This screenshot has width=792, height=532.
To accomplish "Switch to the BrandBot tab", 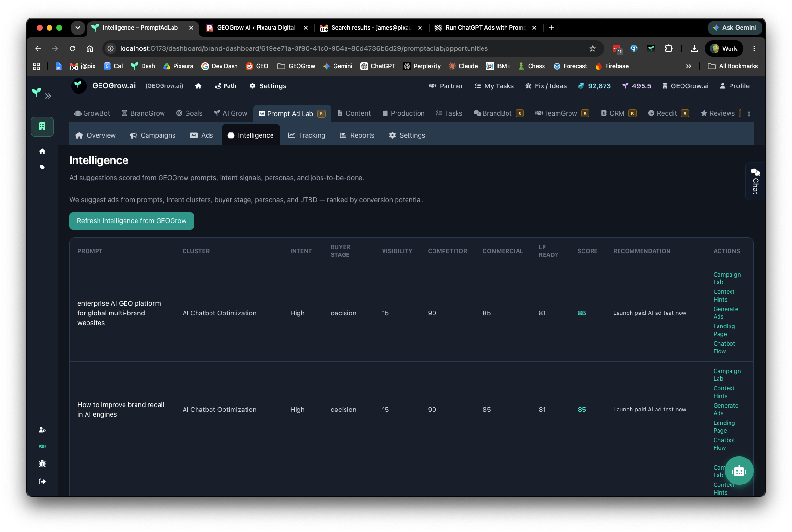I will point(498,113).
